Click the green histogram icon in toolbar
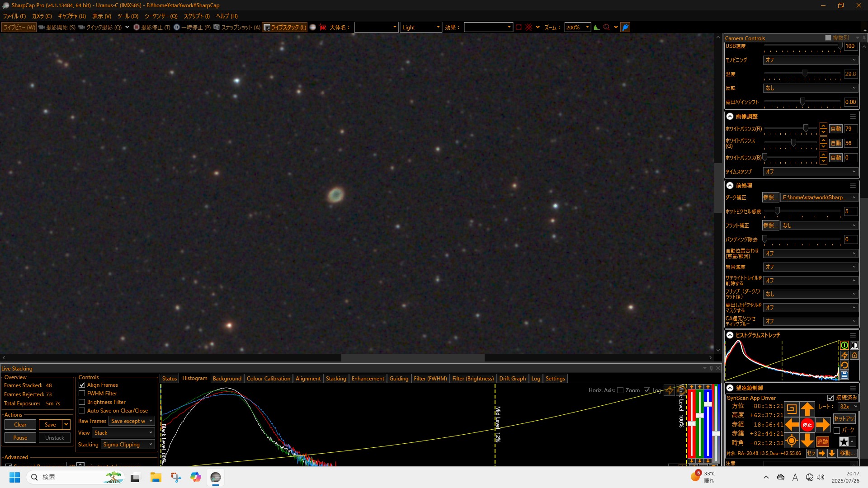 (x=597, y=28)
